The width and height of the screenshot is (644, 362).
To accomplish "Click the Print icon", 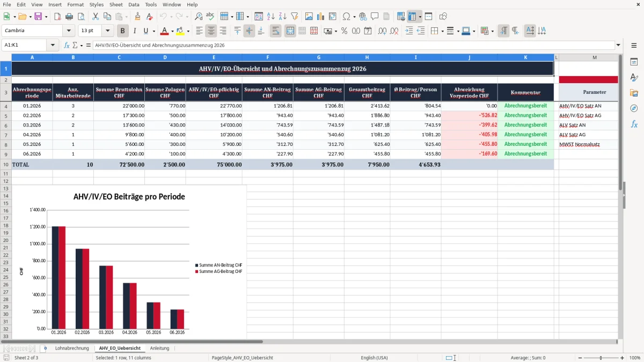I will point(69,17).
